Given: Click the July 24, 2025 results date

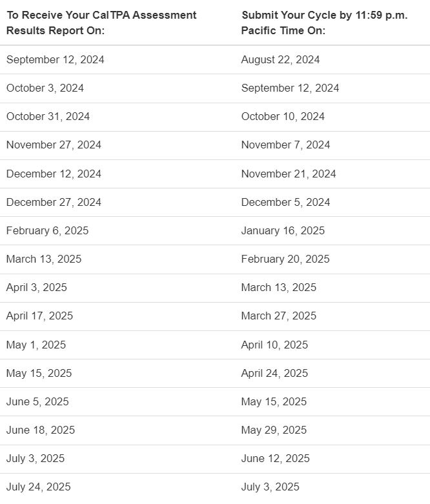Looking at the screenshot, I should coord(39,487).
